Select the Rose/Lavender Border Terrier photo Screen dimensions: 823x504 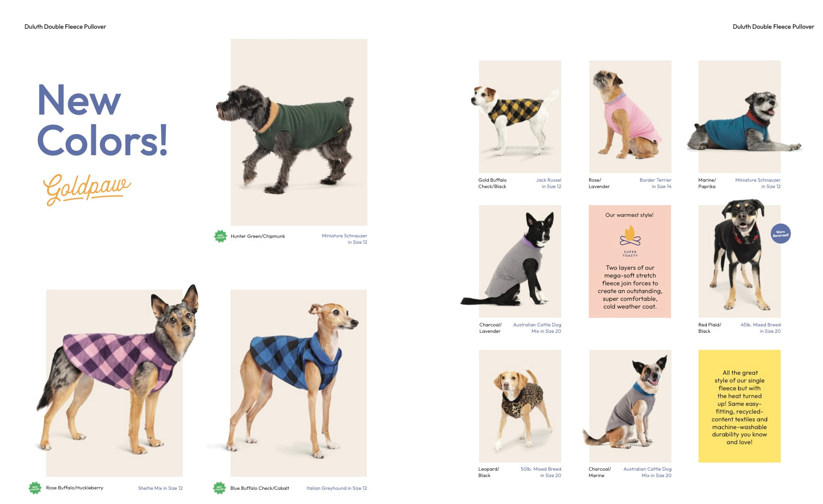coord(630,116)
